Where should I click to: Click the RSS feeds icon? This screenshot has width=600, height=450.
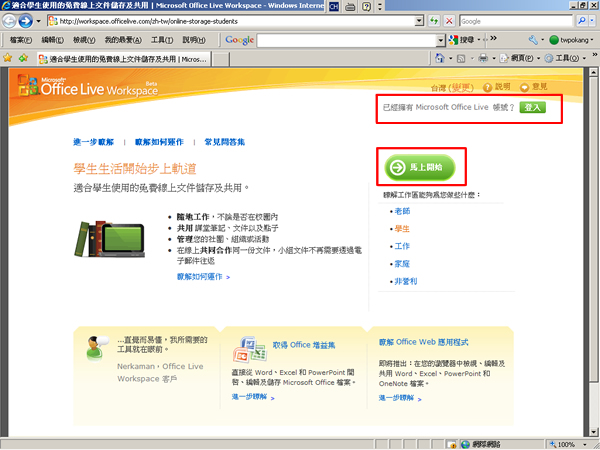tap(461, 59)
